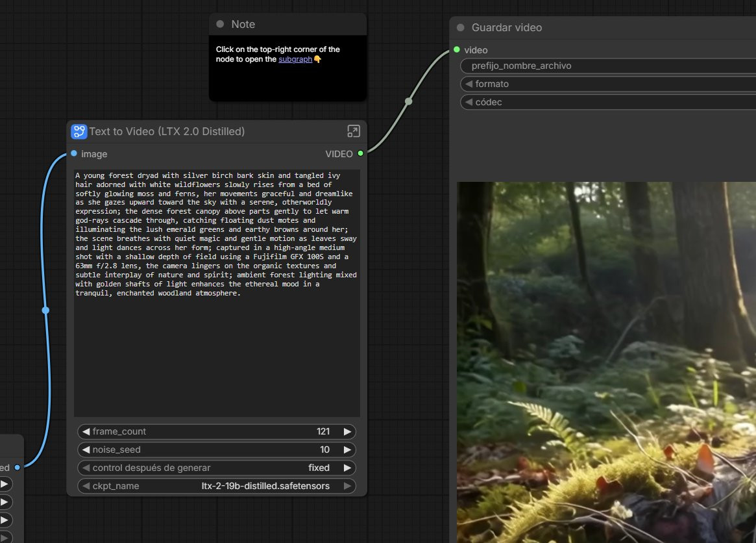
Task: Collapse the Note node using its dot
Action: (x=220, y=24)
